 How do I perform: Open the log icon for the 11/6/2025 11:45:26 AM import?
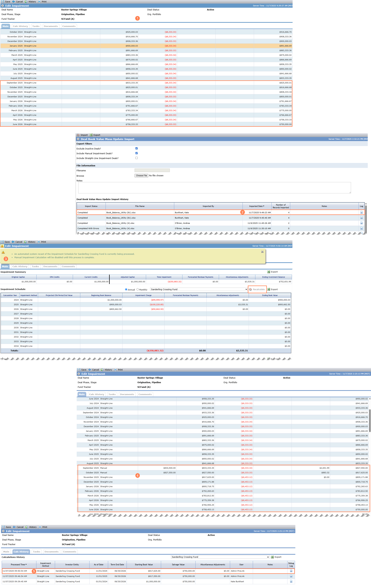click(x=361, y=223)
